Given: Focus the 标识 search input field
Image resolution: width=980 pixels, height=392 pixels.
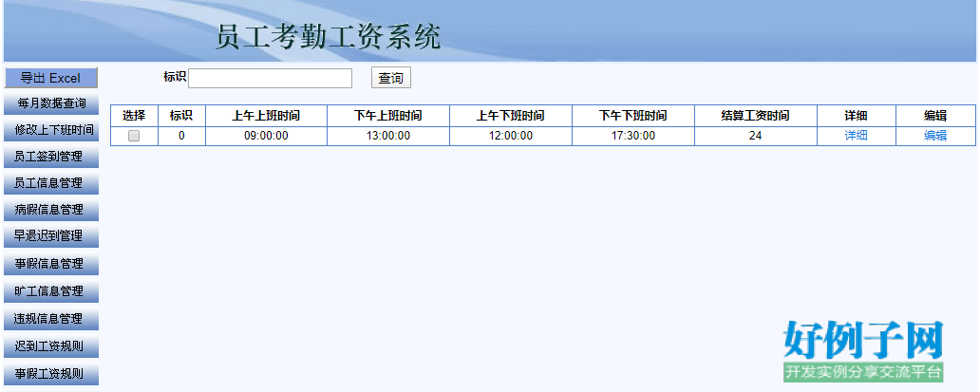Looking at the screenshot, I should tap(270, 78).
